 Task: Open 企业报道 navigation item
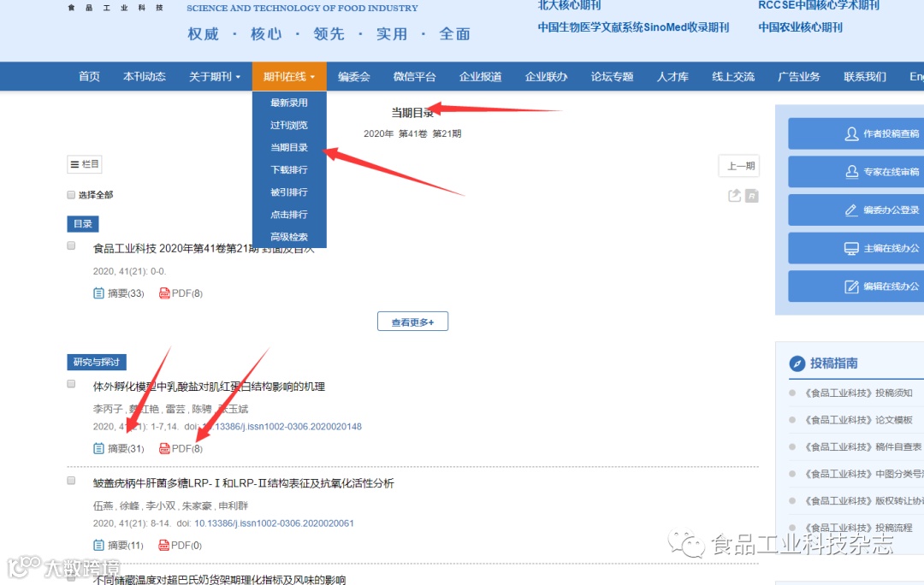pos(481,77)
